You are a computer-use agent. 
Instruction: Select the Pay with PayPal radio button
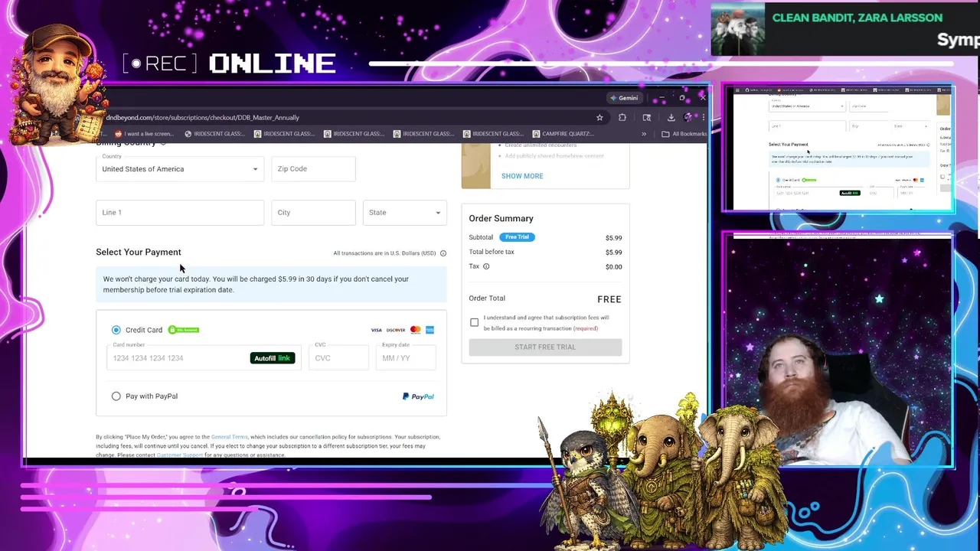click(x=116, y=396)
